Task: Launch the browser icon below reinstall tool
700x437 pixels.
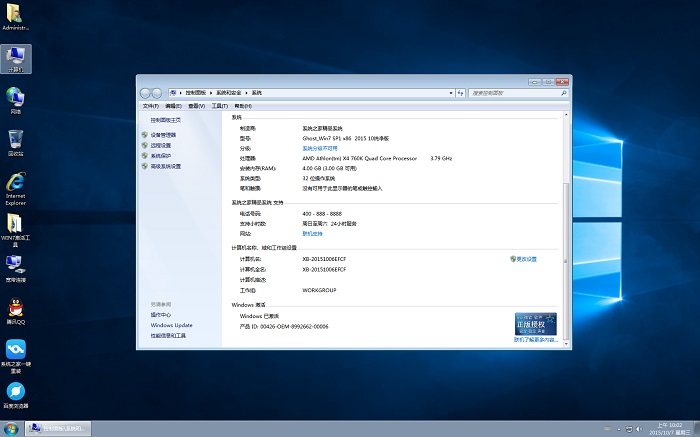Action: point(16,395)
